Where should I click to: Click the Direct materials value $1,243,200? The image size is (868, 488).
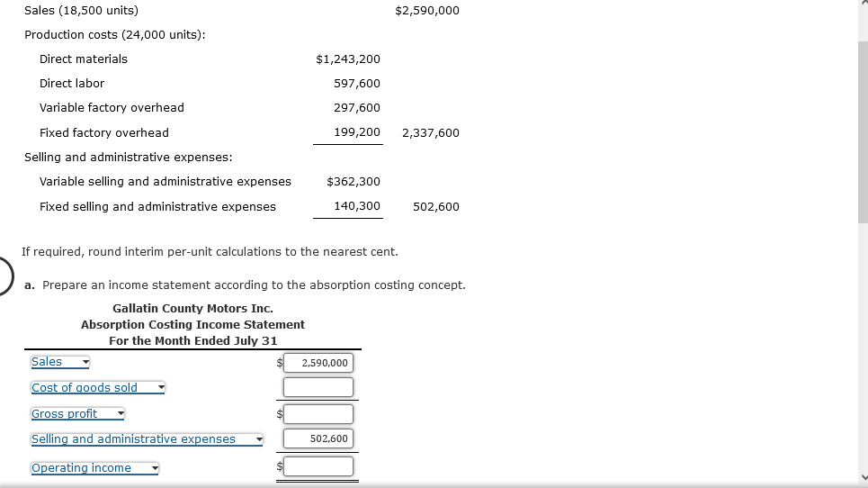coord(347,59)
